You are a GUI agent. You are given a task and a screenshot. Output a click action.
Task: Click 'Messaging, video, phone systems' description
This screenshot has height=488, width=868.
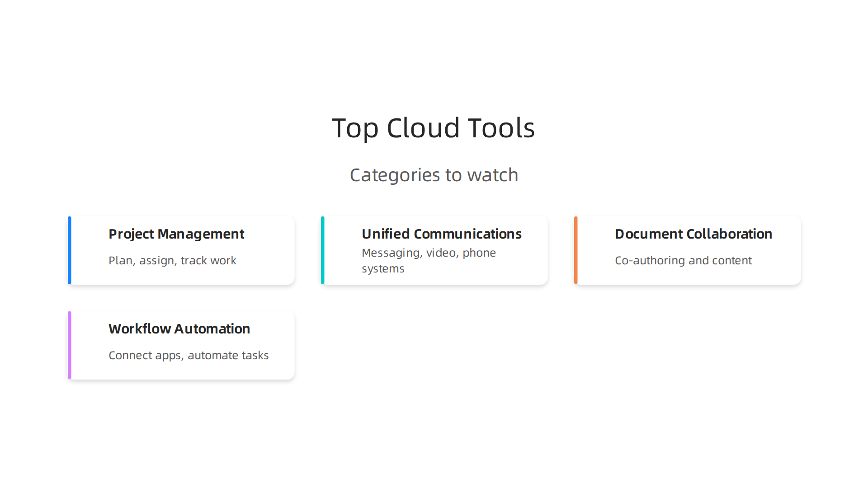click(x=429, y=261)
